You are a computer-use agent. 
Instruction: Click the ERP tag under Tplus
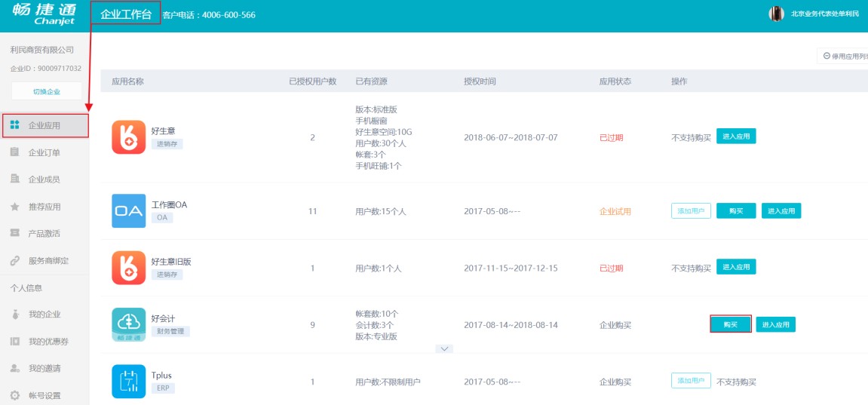click(163, 388)
